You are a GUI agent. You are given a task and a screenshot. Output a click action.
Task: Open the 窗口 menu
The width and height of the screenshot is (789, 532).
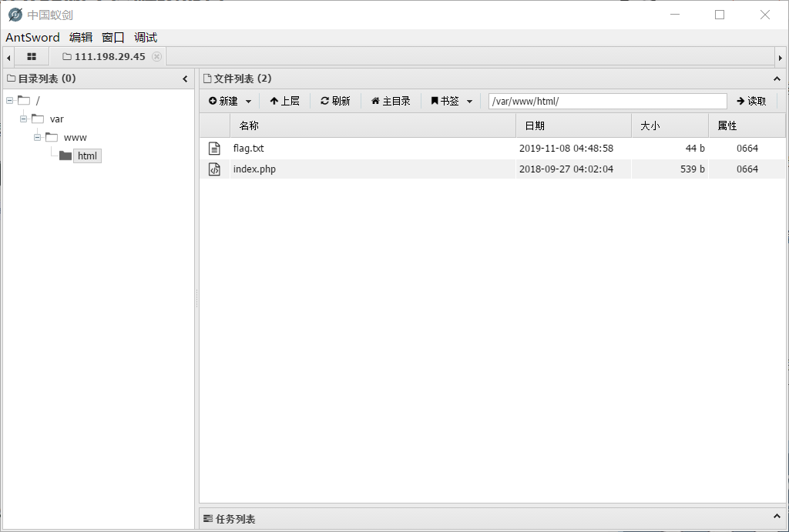pos(112,37)
